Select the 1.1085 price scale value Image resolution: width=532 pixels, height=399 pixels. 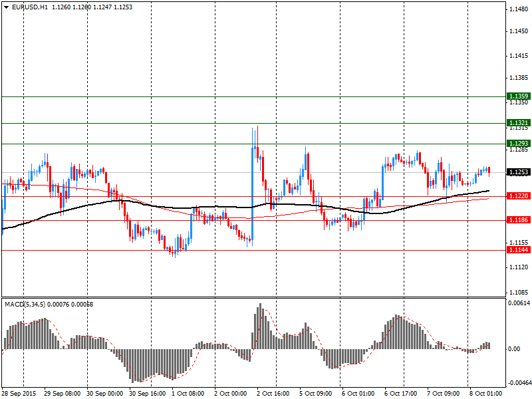[x=519, y=293]
